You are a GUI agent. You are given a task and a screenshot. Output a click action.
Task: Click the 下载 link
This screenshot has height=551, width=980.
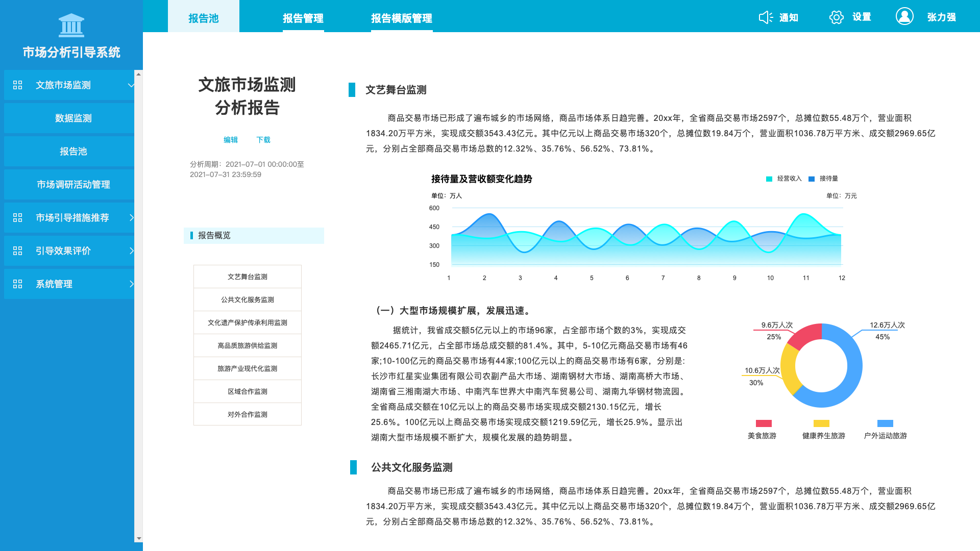pyautogui.click(x=263, y=140)
